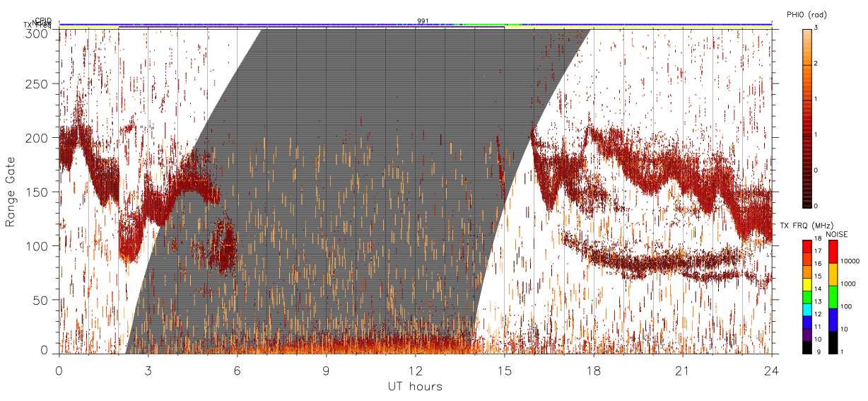Click the red NOISE swatch above 10000
This screenshot has height=401, width=868.
point(833,252)
